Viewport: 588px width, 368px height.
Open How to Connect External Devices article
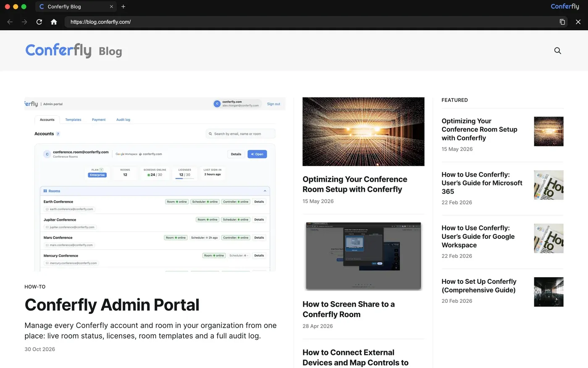click(355, 357)
